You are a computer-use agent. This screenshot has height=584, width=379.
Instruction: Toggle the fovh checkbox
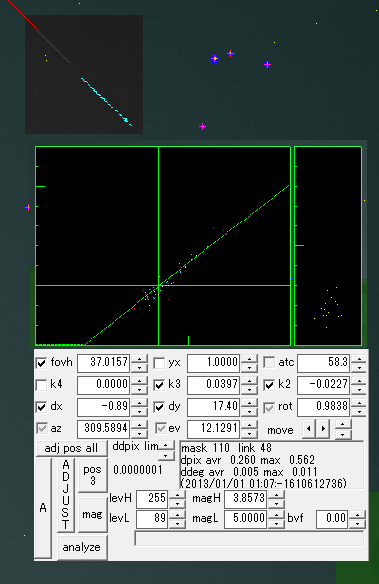[41, 363]
